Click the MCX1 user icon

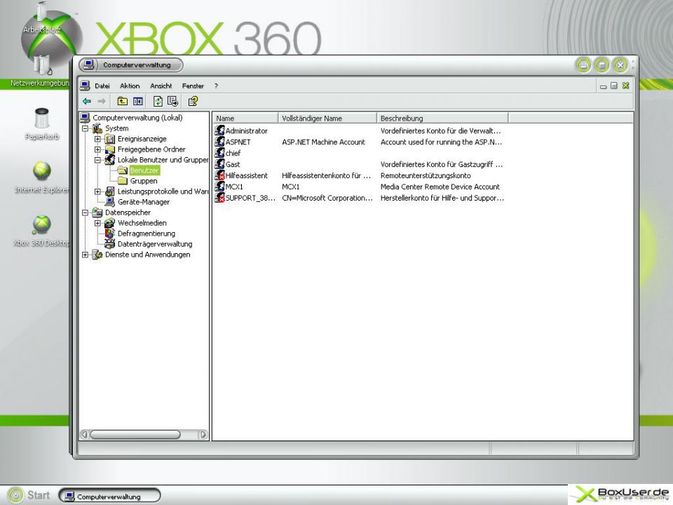220,186
